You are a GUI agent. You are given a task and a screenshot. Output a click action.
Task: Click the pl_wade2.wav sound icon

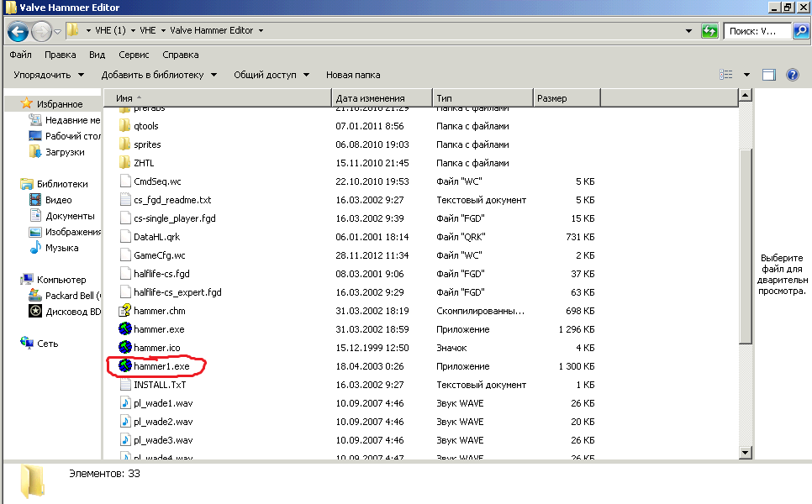click(124, 422)
